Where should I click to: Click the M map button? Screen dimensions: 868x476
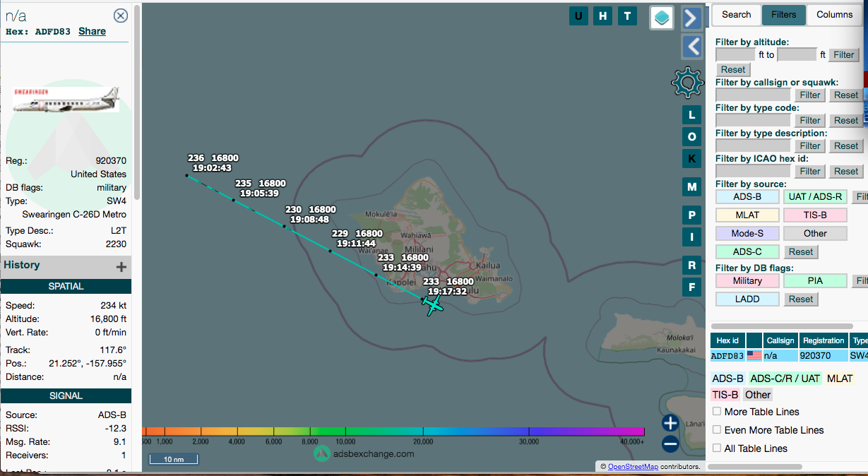pos(691,187)
